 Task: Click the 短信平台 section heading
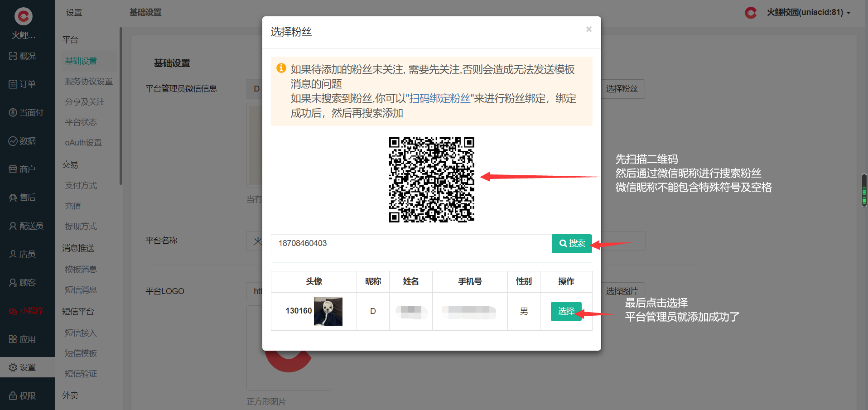(x=78, y=312)
